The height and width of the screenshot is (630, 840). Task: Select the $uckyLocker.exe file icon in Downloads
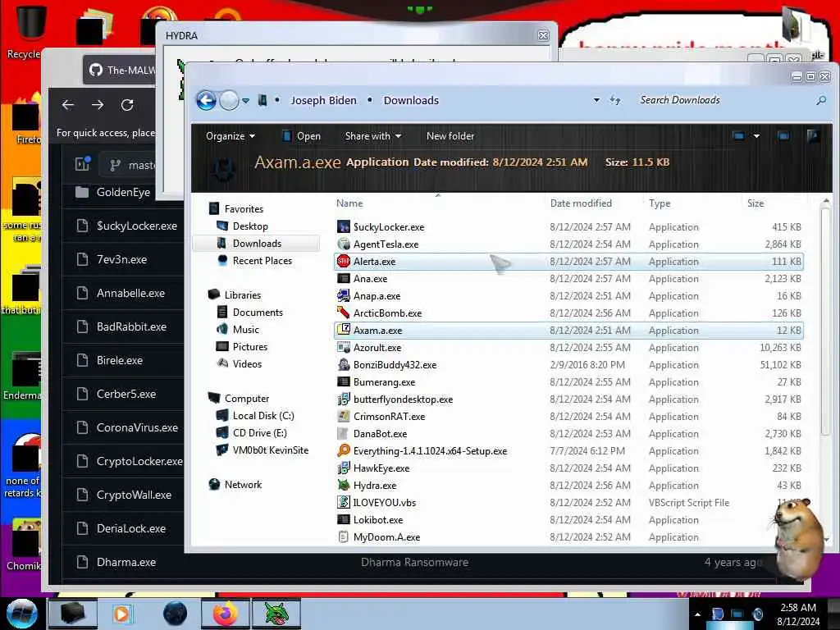[x=344, y=226]
